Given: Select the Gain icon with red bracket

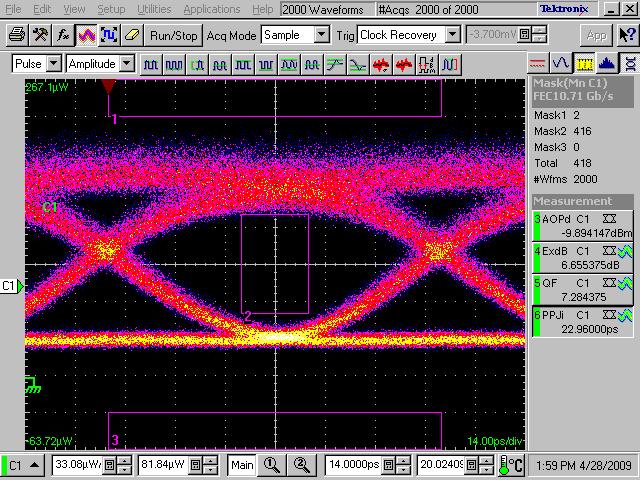Looking at the screenshot, I should (450, 64).
